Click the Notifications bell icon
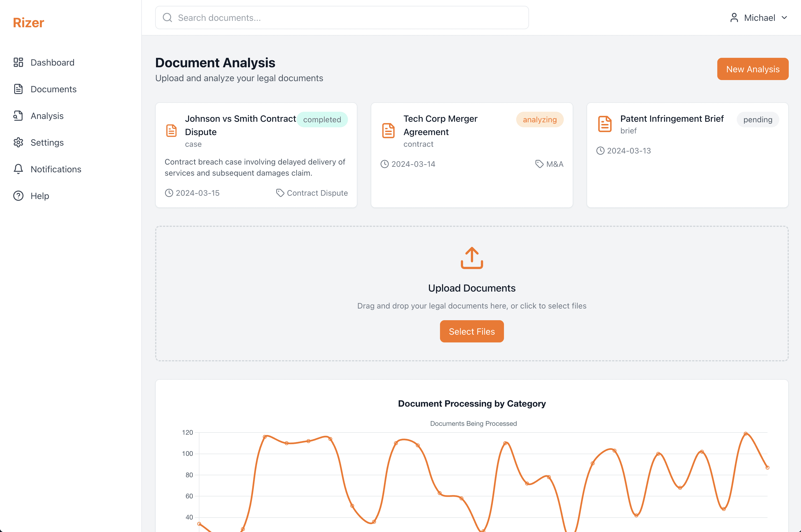This screenshot has height=532, width=801. tap(18, 169)
